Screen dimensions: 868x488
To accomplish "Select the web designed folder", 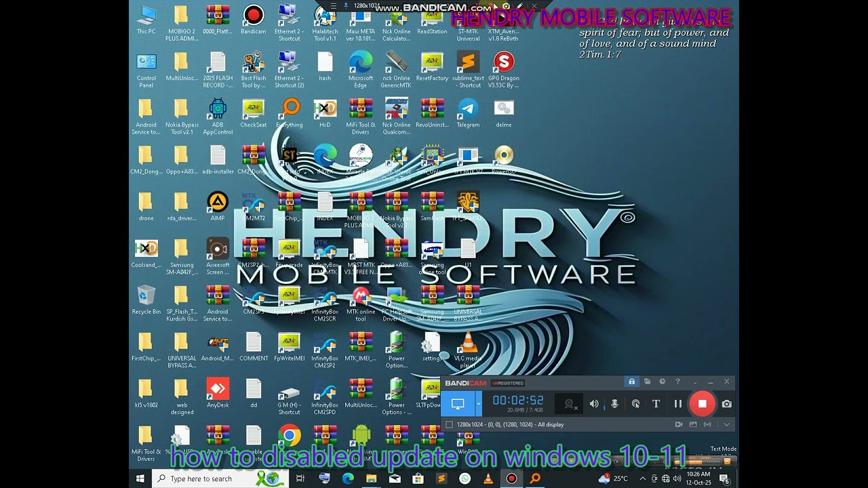I will click(x=182, y=397).
